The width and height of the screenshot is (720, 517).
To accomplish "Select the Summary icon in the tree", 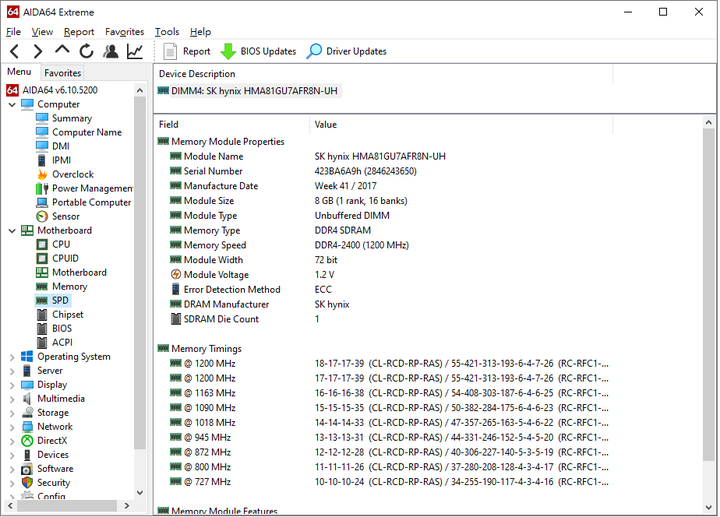I will tap(42, 118).
